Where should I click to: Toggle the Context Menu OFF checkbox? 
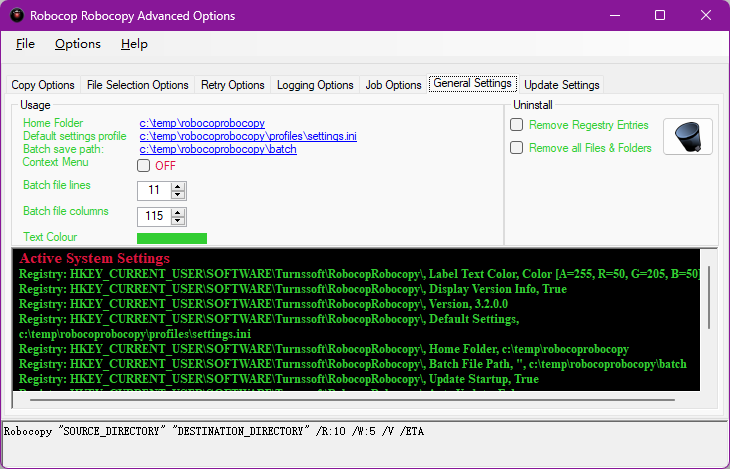click(144, 166)
